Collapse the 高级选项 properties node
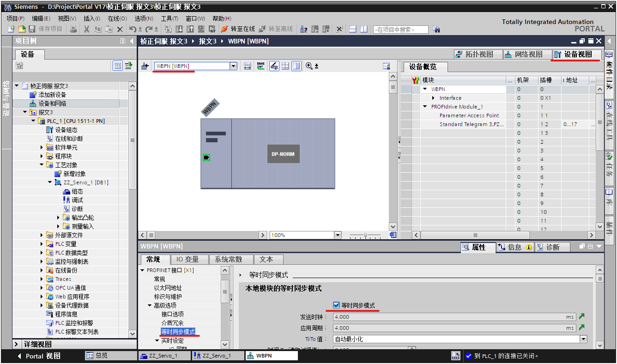The image size is (617, 364). (x=150, y=305)
